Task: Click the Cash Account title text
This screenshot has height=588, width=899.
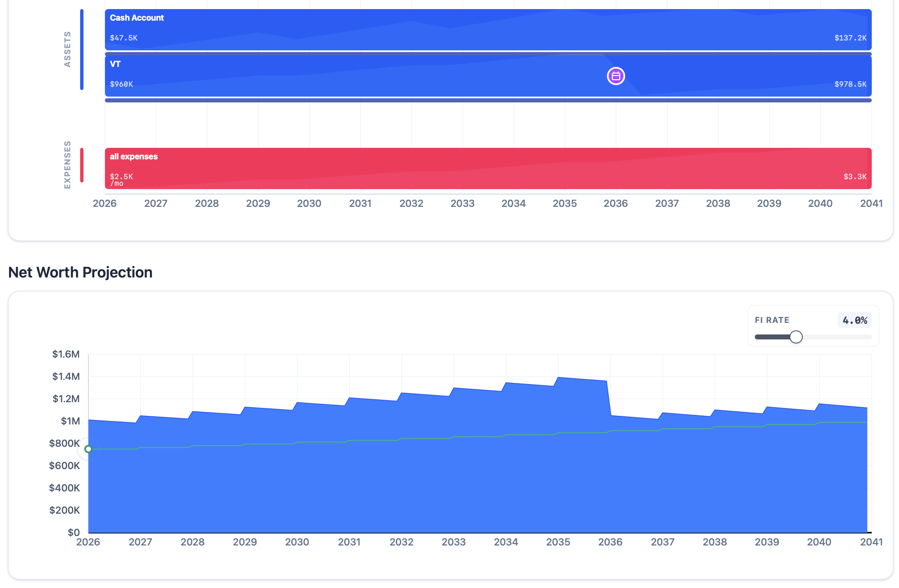Action: point(137,18)
